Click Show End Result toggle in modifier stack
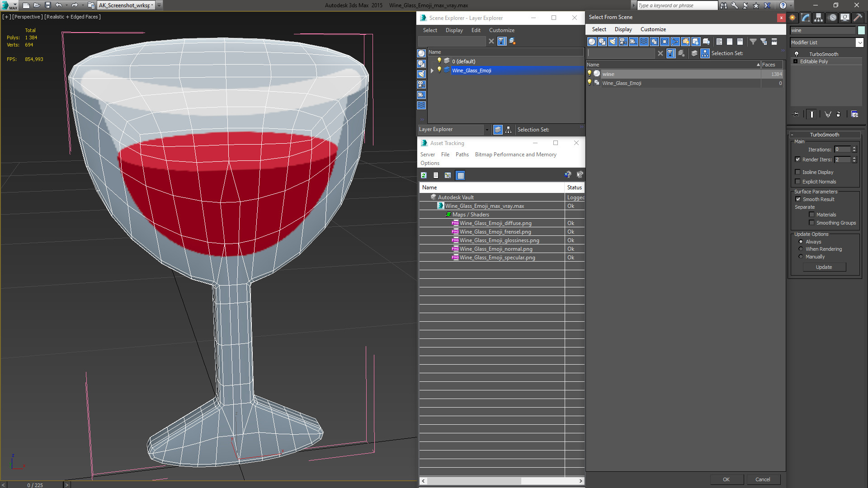This screenshot has width=868, height=488. point(812,114)
